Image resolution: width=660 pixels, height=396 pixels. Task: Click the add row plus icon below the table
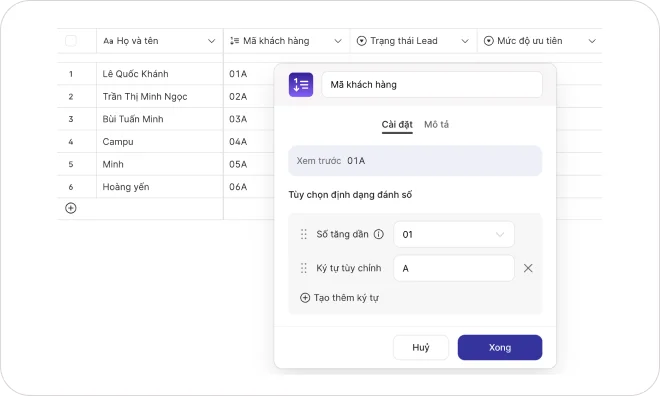71,208
